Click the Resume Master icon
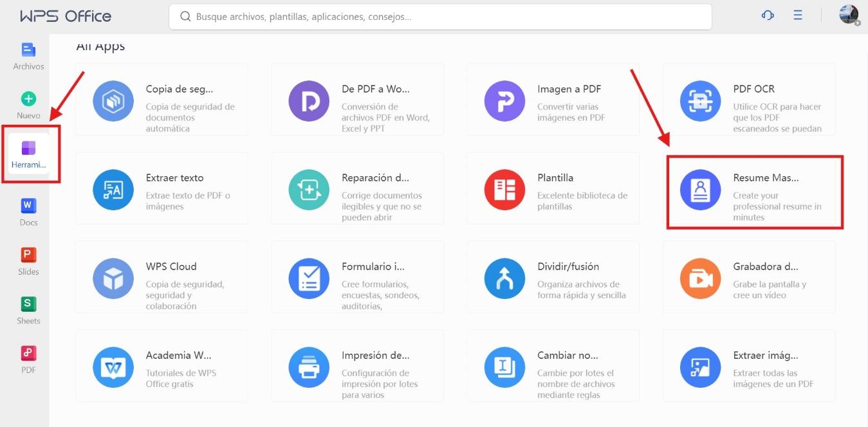Image resolution: width=868 pixels, height=427 pixels. [x=701, y=190]
